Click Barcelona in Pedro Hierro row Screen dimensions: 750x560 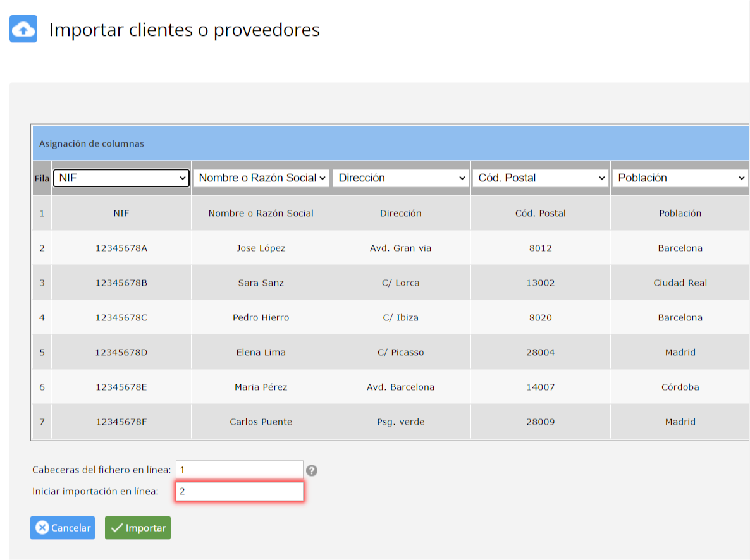680,317
